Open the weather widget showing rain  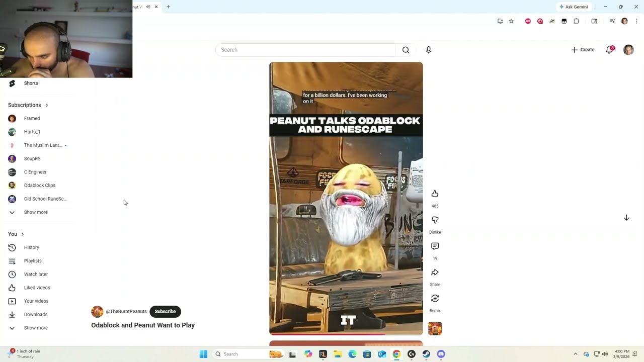24,354
